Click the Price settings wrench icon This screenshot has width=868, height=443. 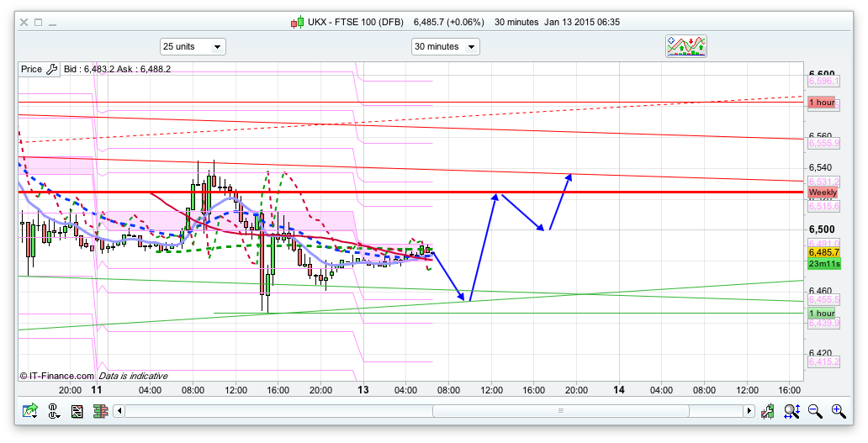point(51,69)
